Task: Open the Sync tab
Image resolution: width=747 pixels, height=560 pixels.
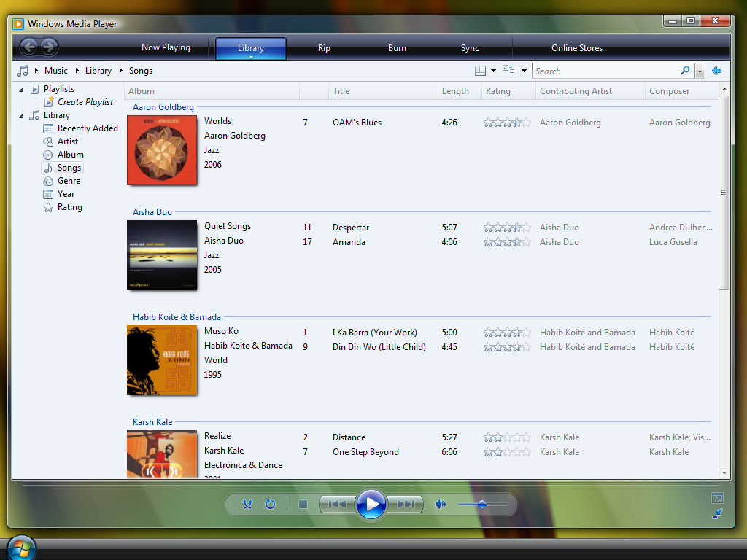Action: tap(470, 48)
